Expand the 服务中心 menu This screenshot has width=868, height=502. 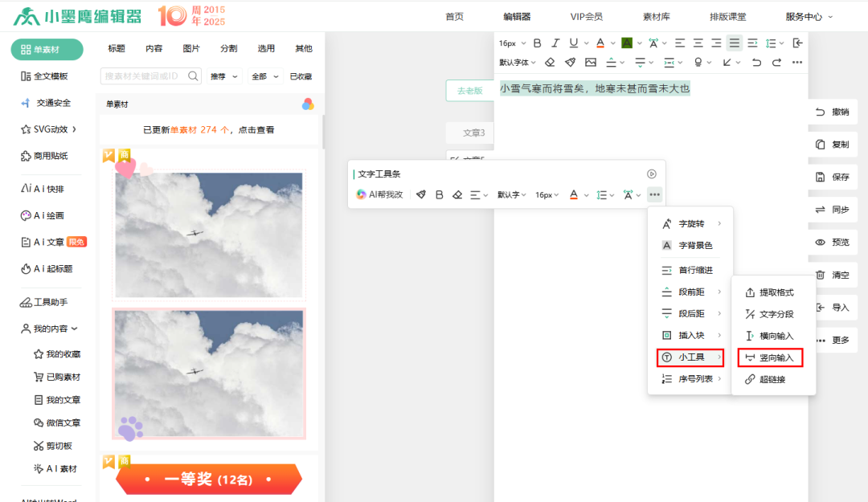click(809, 16)
